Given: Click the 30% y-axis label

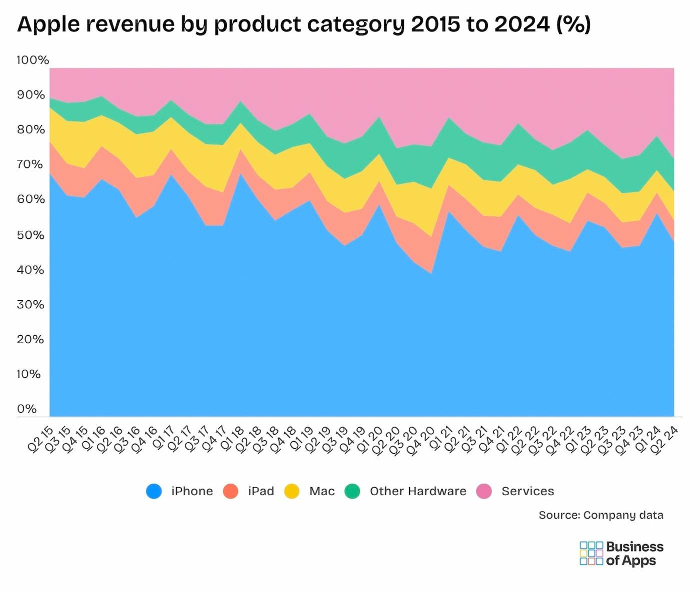Looking at the screenshot, I should [31, 305].
